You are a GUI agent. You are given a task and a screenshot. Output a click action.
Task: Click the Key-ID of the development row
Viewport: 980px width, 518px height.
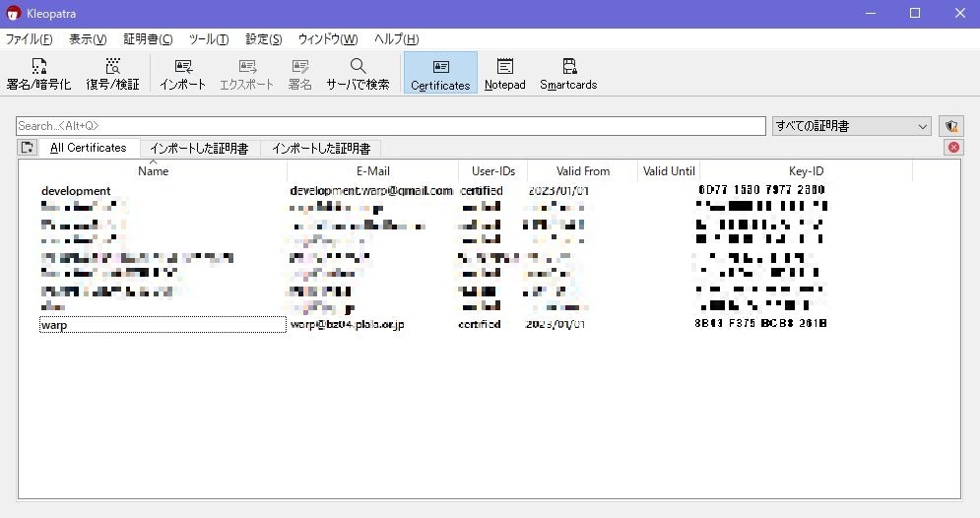(x=762, y=189)
